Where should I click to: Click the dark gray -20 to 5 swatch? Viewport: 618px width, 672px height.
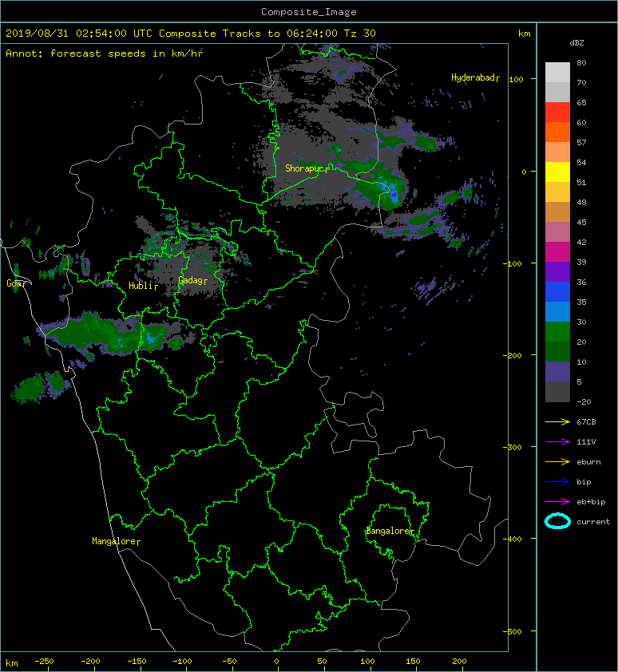pos(557,392)
